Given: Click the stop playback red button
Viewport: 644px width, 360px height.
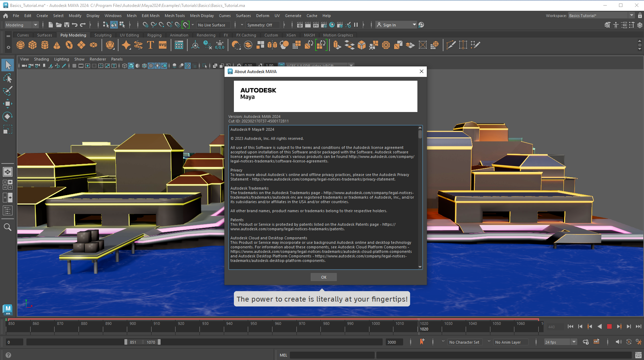Looking at the screenshot, I should click(x=609, y=326).
